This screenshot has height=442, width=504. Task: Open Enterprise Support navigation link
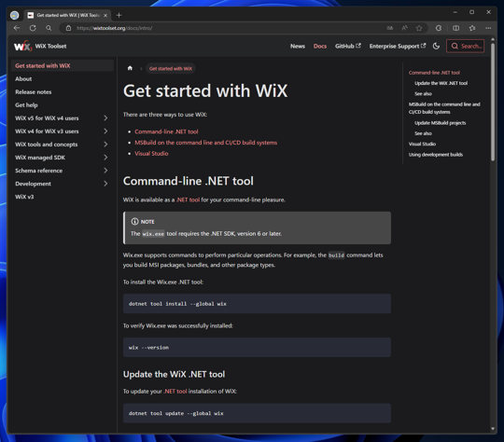(398, 47)
